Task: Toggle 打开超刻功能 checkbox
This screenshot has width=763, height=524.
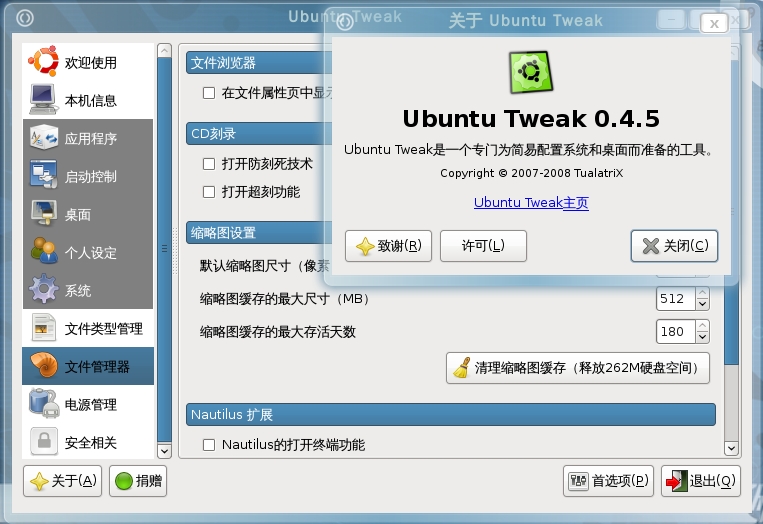Action: 209,192
